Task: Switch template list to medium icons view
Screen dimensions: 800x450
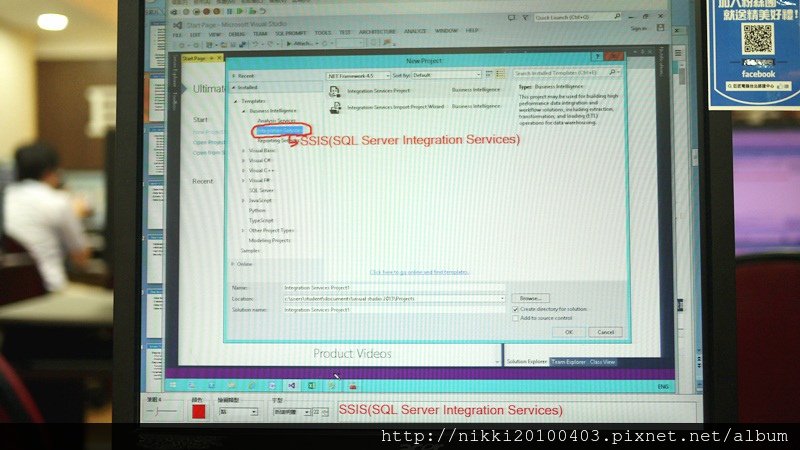Action: (x=501, y=74)
